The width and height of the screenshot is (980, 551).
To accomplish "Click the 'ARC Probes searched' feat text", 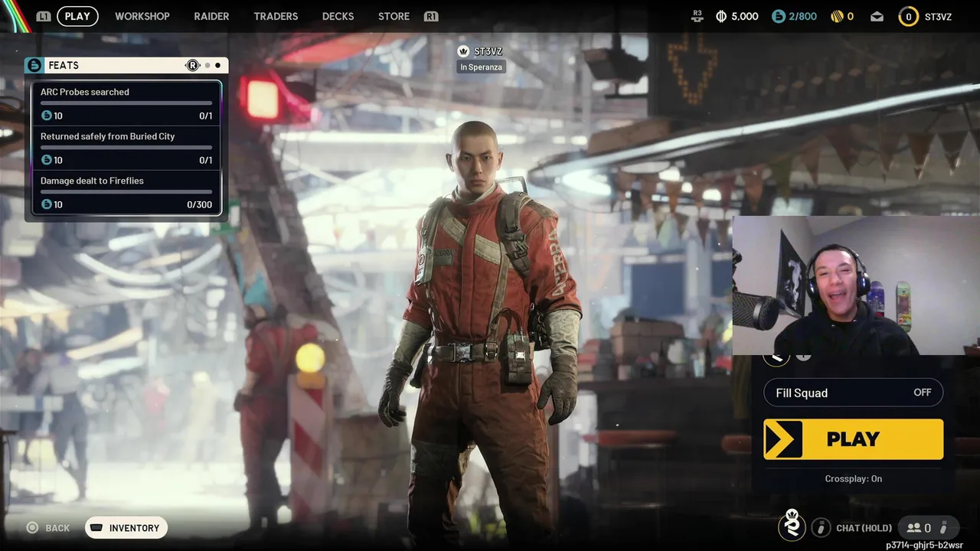I will click(x=85, y=92).
